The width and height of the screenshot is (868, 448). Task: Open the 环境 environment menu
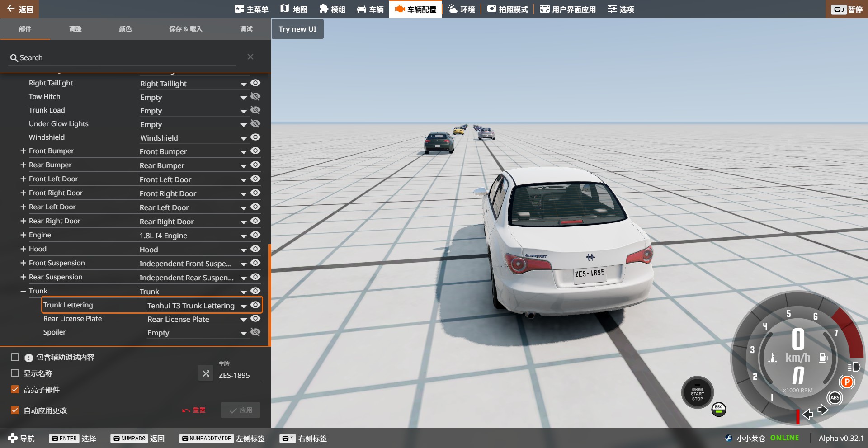pyautogui.click(x=461, y=9)
